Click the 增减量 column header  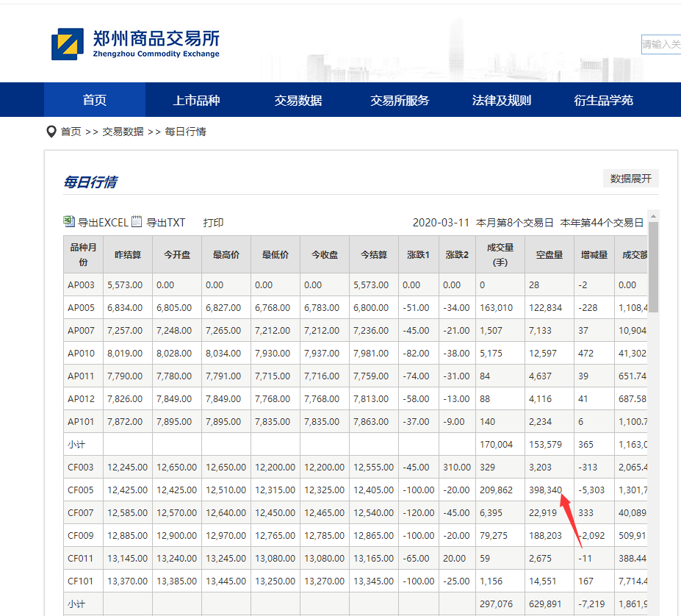click(594, 254)
